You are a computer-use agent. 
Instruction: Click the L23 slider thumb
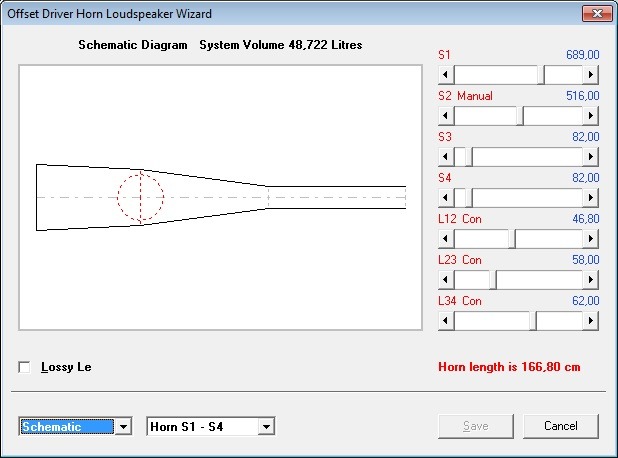point(493,279)
